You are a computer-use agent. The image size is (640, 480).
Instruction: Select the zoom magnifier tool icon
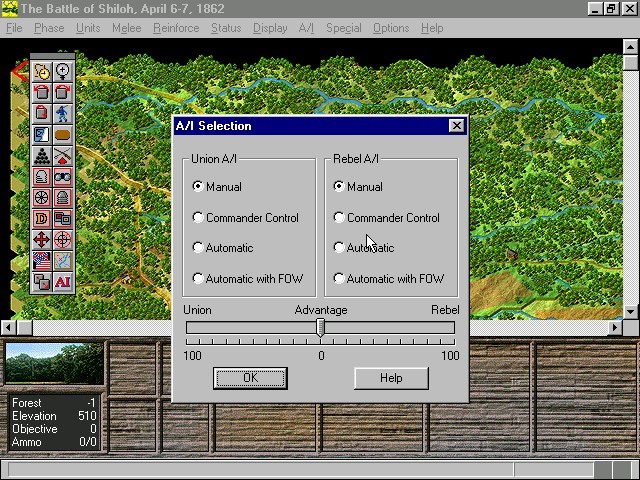pos(62,71)
